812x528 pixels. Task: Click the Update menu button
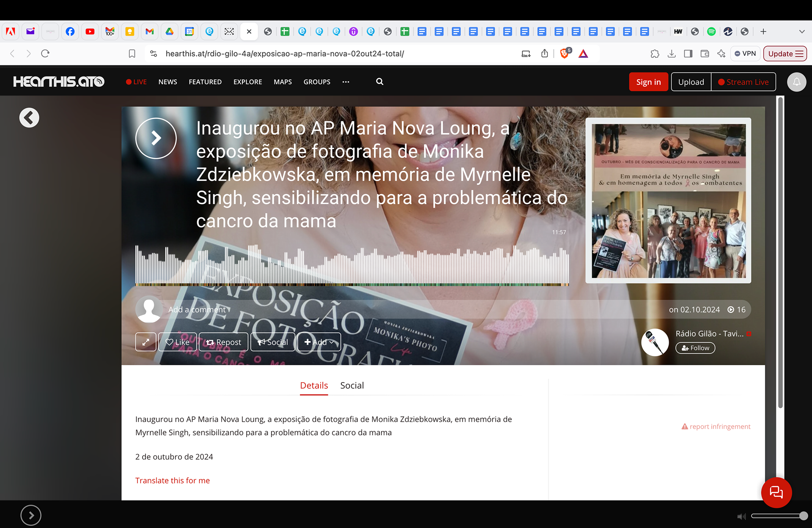pos(785,54)
